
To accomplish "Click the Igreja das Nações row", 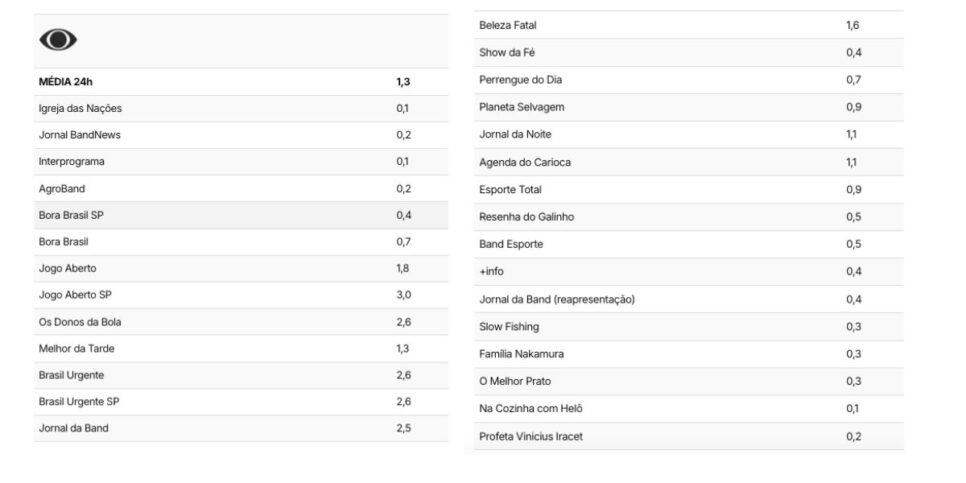I will point(241,108).
